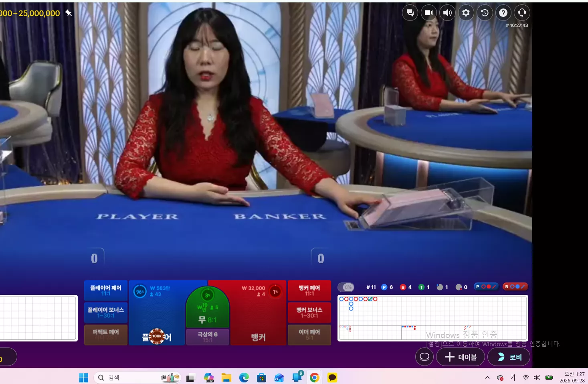Screen dimensions: 588x384
Task: Place a bet on 플레이어 페어 11:1
Action: click(x=106, y=291)
